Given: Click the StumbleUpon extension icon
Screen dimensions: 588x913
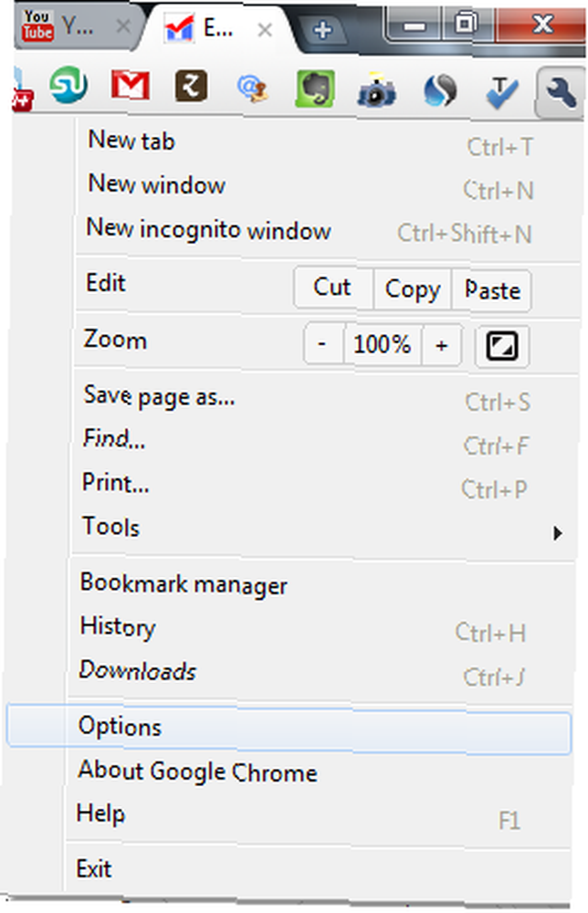Looking at the screenshot, I should click(68, 86).
